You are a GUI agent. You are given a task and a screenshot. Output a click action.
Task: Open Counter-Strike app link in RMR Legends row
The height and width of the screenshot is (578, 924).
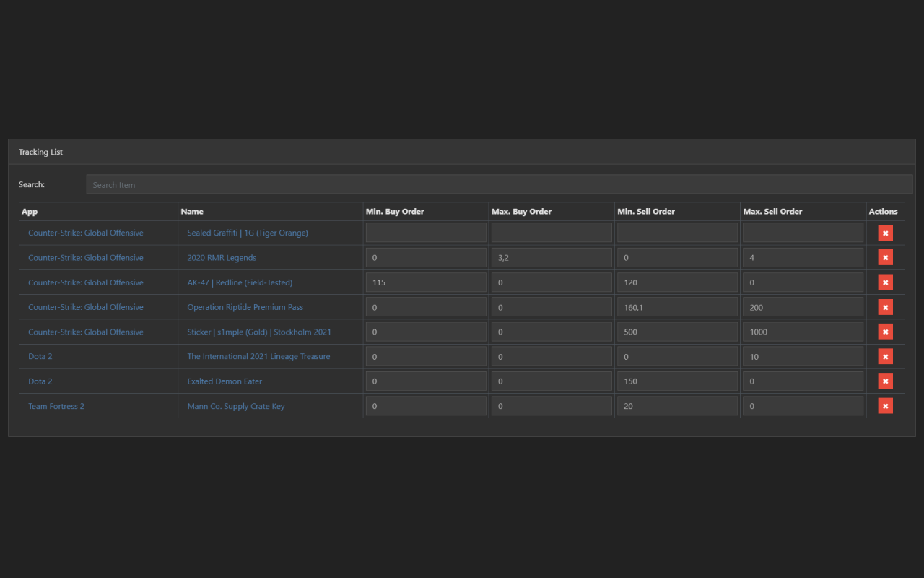[x=86, y=257]
